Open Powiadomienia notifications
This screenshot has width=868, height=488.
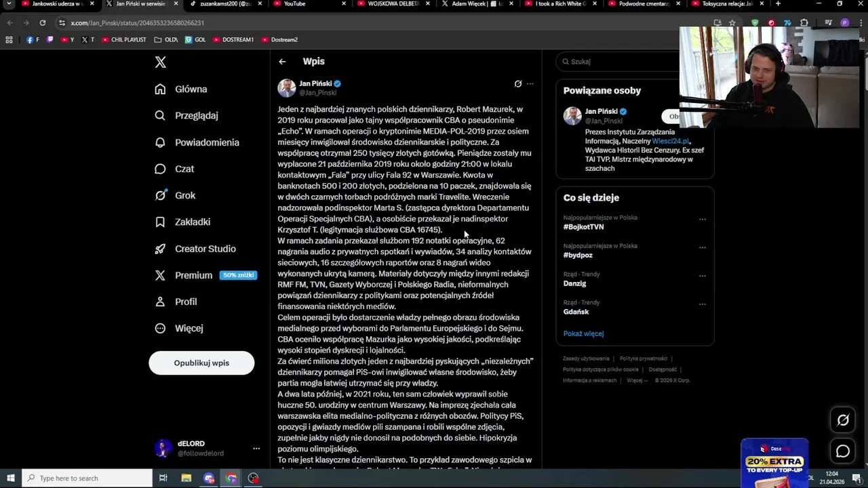197,142
